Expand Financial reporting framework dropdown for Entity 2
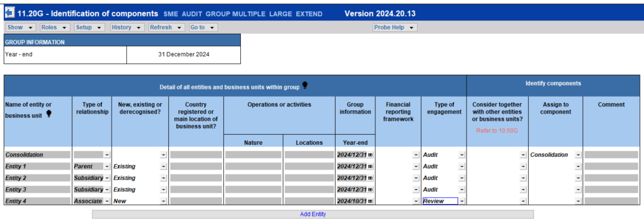Image resolution: width=644 pixels, height=224 pixels. pos(416,178)
